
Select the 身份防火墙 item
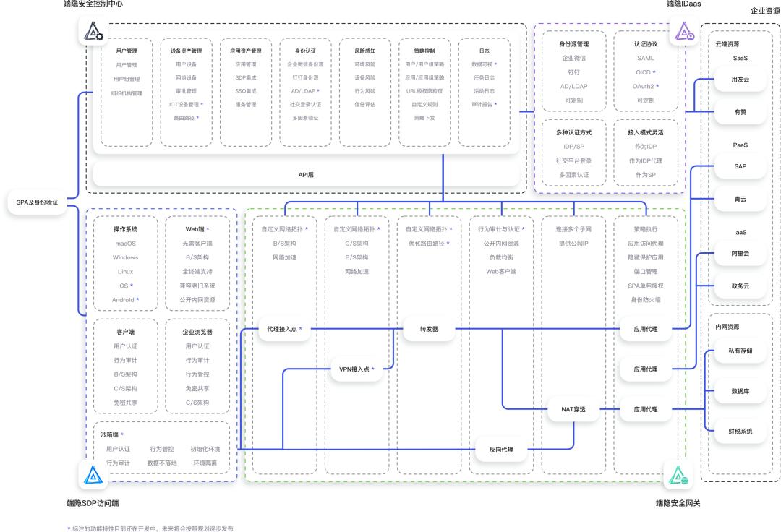(646, 299)
